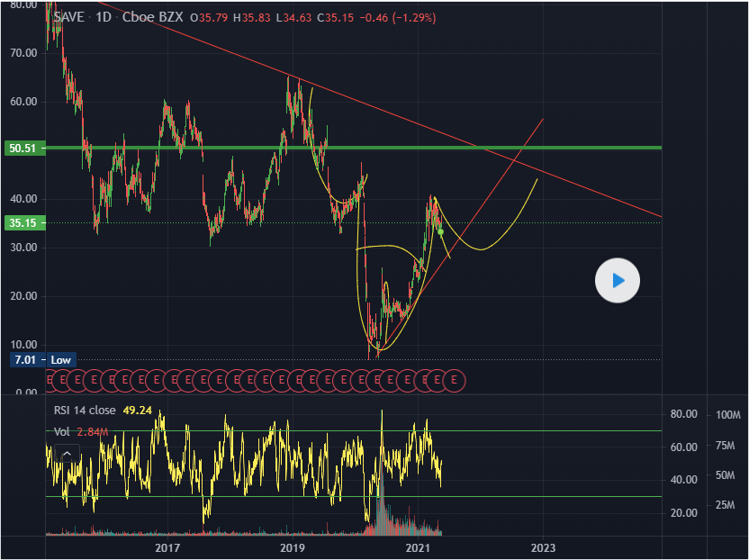
Task: Click the 25M volume axis label
Action: 725,505
